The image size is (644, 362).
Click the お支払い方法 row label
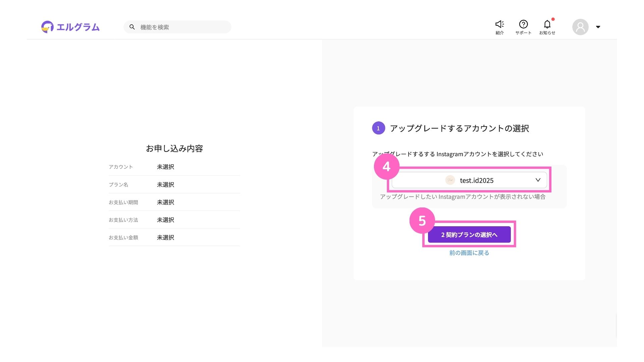(x=123, y=220)
